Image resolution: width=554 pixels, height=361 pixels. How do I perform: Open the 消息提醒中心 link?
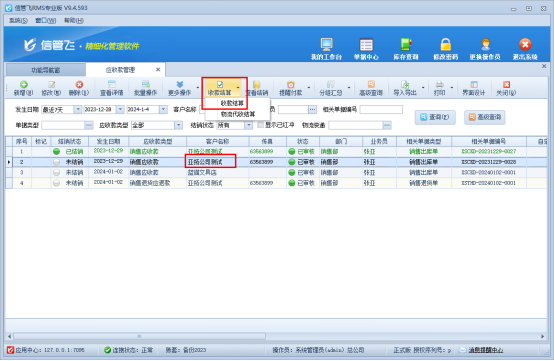click(485, 350)
